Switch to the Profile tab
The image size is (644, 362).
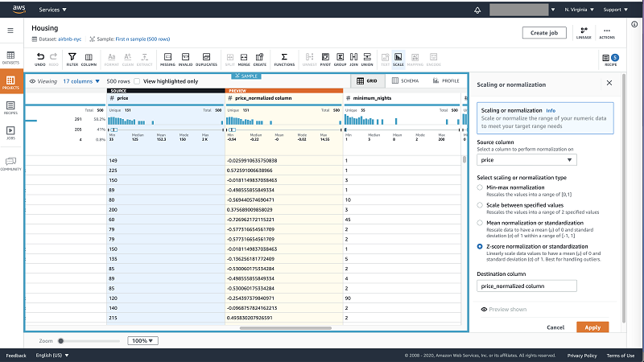(x=446, y=81)
